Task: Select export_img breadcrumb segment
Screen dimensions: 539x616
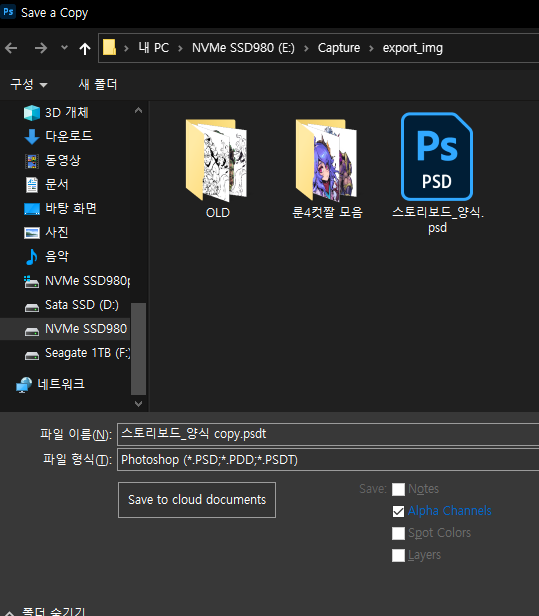Action: 412,48
